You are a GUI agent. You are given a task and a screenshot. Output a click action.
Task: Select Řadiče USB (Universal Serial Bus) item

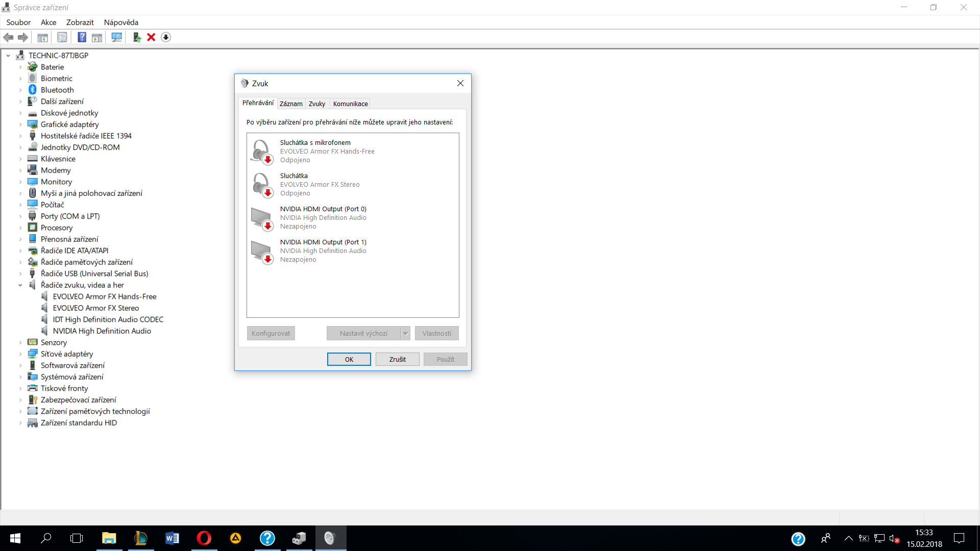[x=94, y=273]
